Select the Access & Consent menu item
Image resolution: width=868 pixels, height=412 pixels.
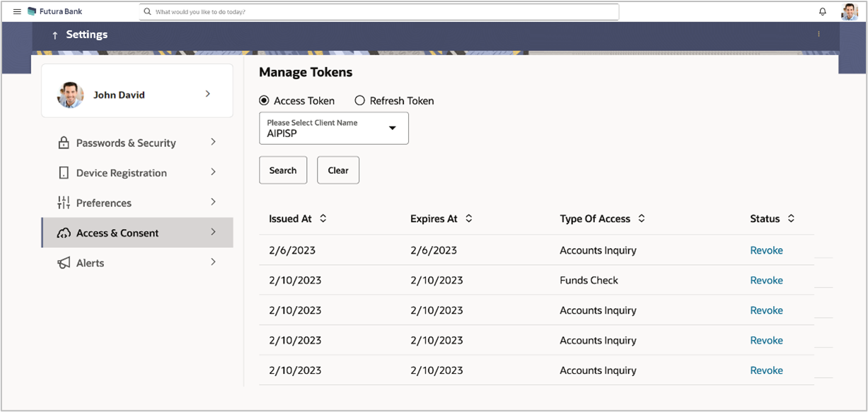click(x=137, y=233)
